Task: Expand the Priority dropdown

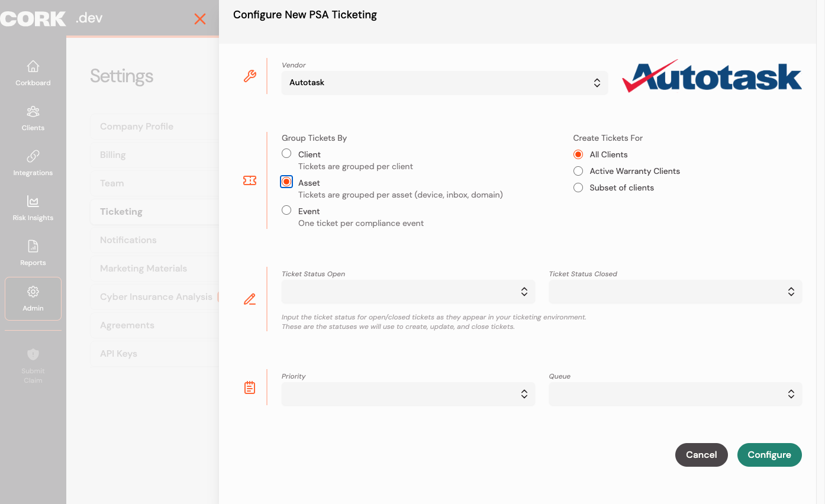Action: click(408, 394)
